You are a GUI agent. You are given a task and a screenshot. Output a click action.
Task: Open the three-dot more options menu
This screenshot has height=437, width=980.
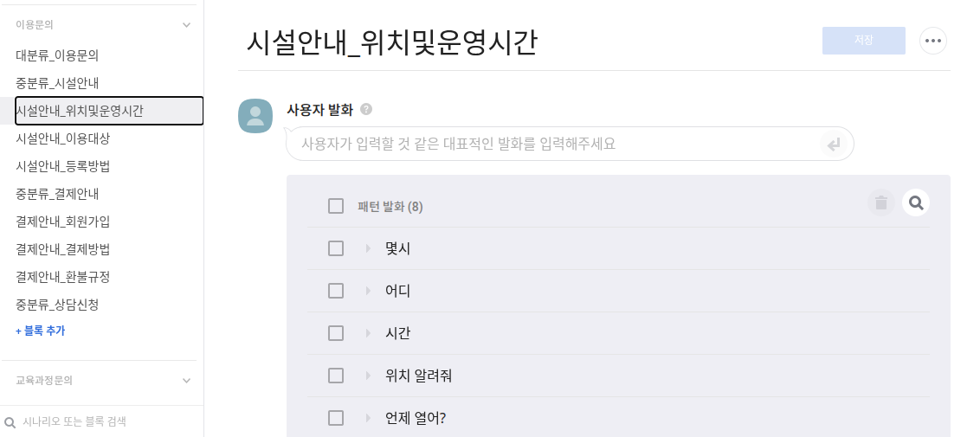click(x=933, y=41)
